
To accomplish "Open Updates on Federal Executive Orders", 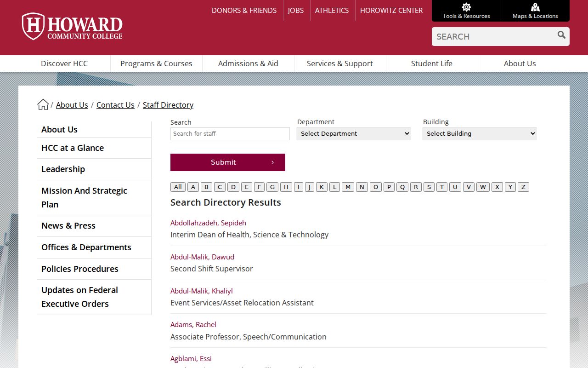I will pyautogui.click(x=79, y=297).
